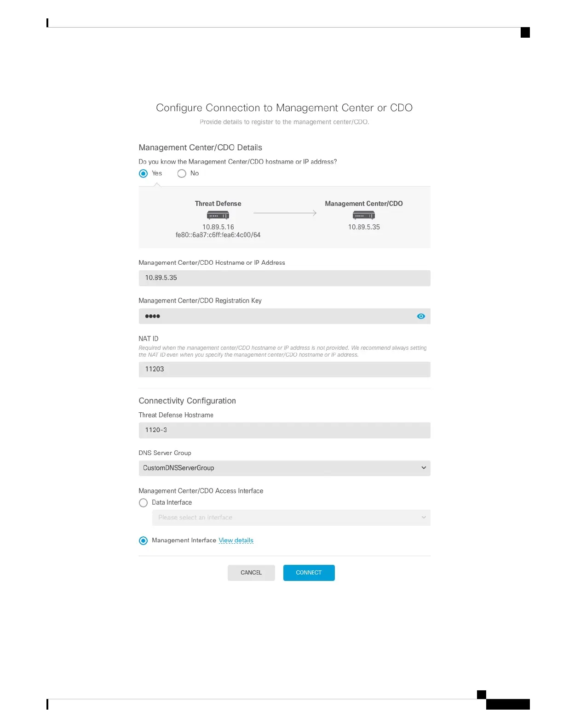Click the Hostname or IP Address field
The height and width of the screenshot is (728, 563).
click(x=284, y=278)
